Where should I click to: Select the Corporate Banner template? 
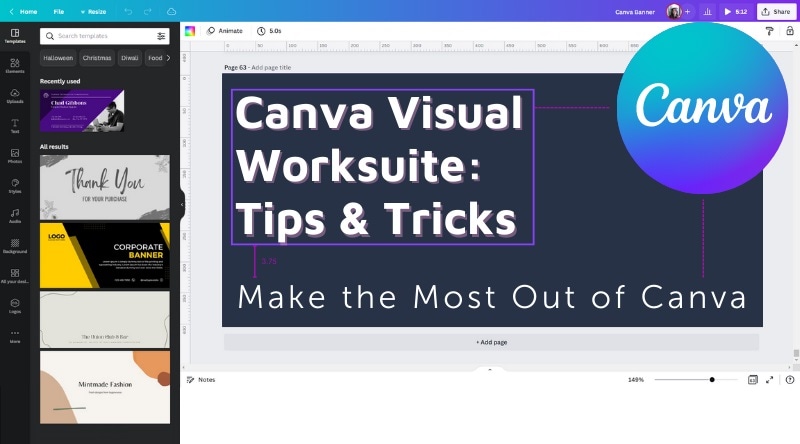(x=105, y=255)
